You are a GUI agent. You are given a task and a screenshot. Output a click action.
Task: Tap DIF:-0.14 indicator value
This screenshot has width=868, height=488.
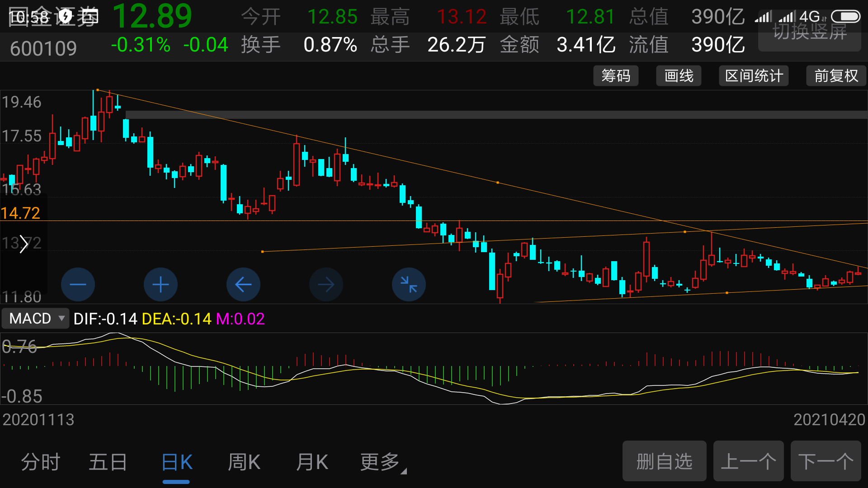105,319
